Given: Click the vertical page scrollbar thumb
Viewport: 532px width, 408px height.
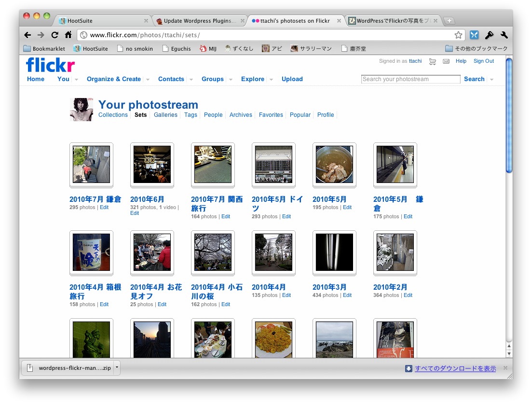Looking at the screenshot, I should [x=509, y=115].
